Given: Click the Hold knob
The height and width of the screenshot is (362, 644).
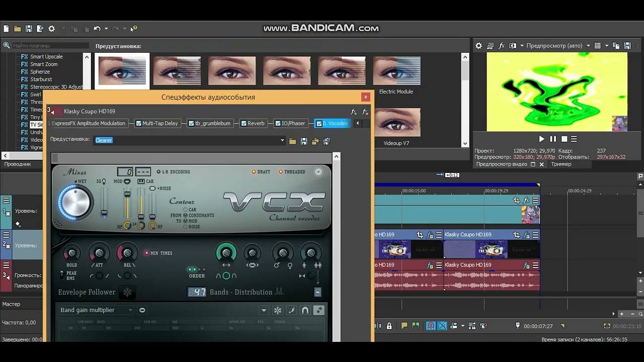Looking at the screenshot, I should (x=71, y=253).
